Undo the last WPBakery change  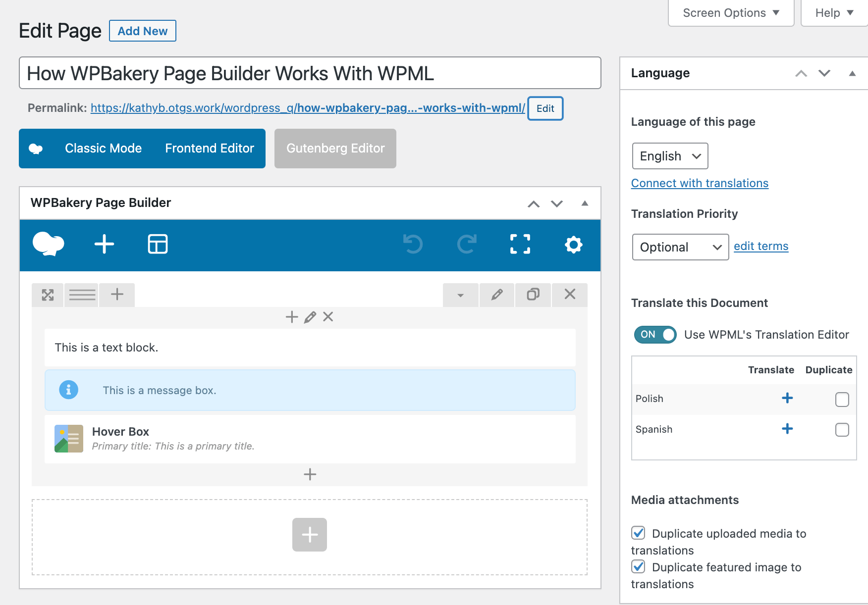(x=414, y=244)
